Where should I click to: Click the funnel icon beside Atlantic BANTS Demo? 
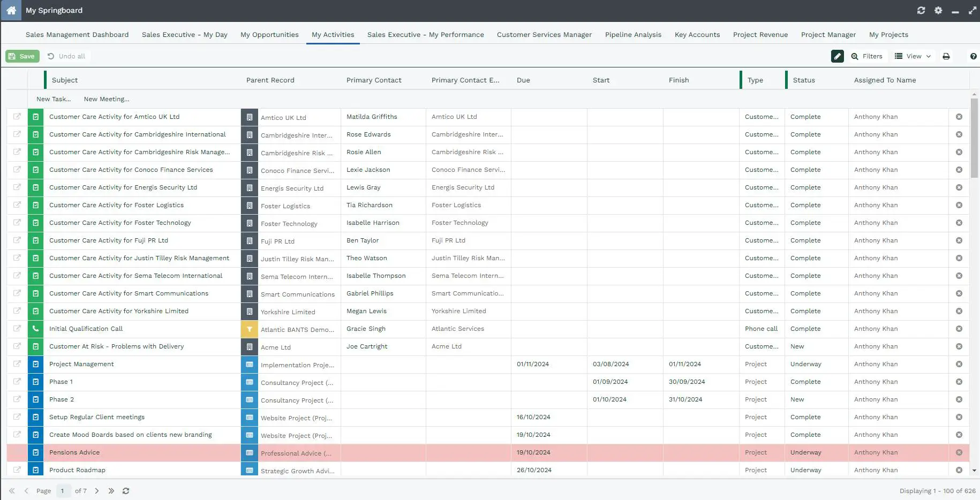(x=249, y=329)
